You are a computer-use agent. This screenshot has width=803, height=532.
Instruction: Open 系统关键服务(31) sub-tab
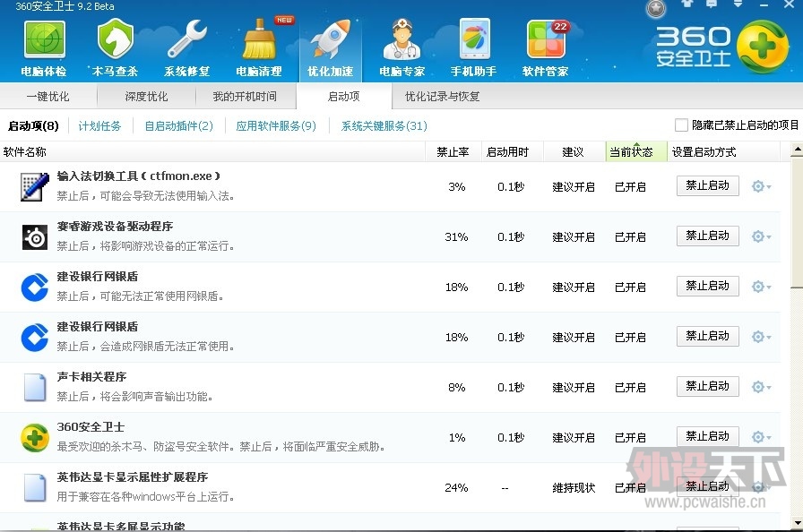[384, 126]
